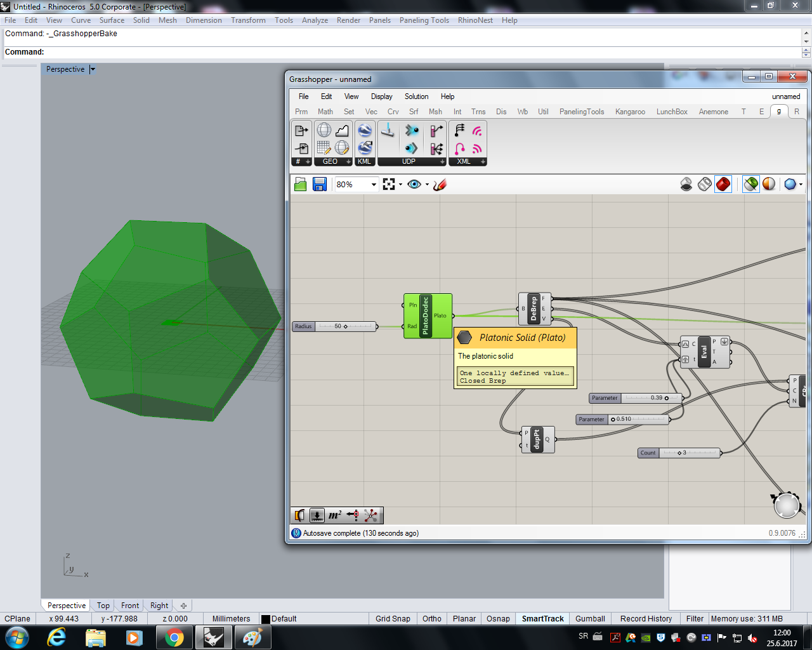The image size is (812, 650).
Task: Click zoom extents icon in canvas toolbar
Action: click(389, 184)
